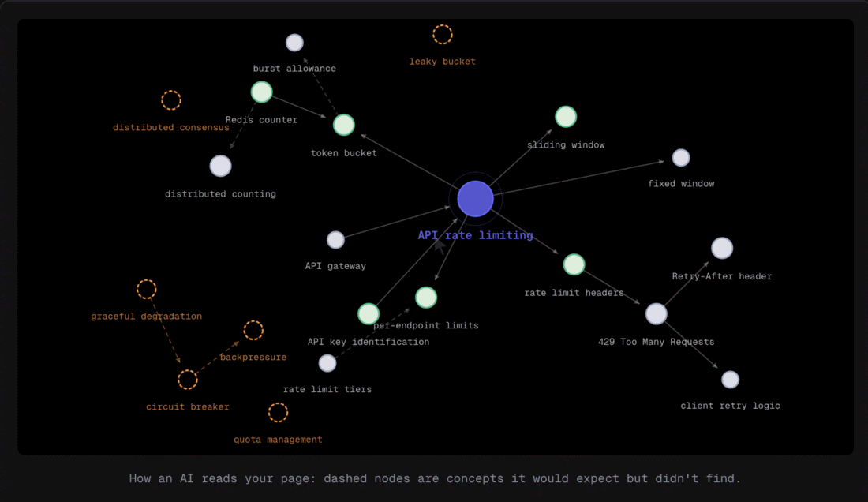The width and height of the screenshot is (868, 502).
Task: Click the 'distributed counting' label text
Action: coord(220,194)
